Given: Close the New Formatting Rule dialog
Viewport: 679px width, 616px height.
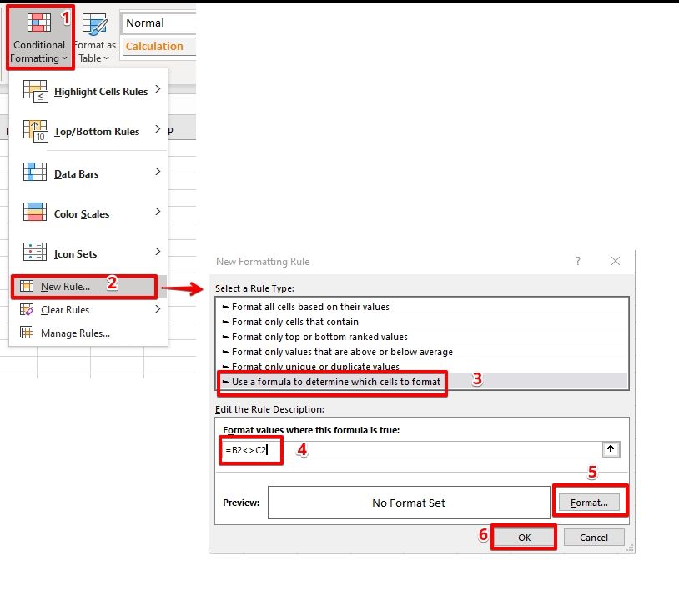Looking at the screenshot, I should 616,261.
